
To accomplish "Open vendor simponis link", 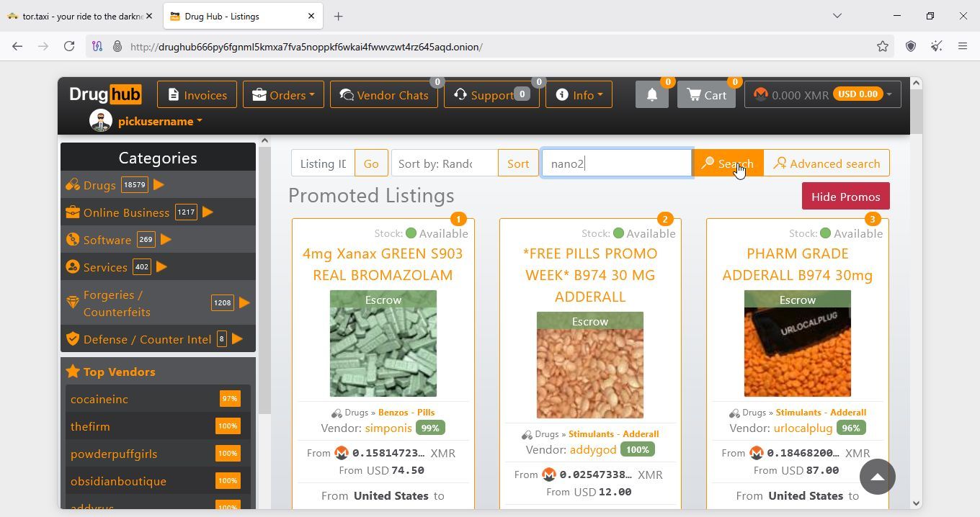I will [388, 428].
